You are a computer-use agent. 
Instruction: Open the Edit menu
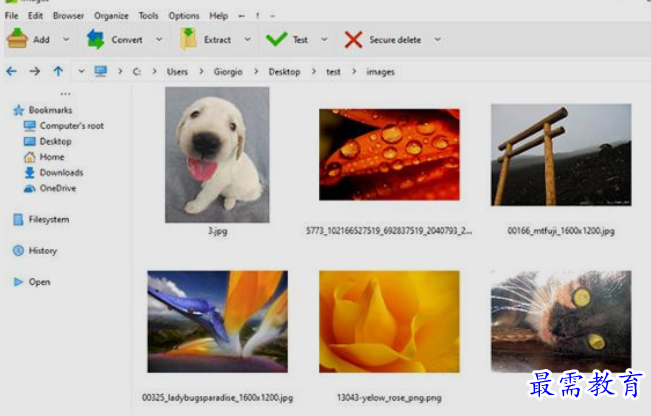click(x=35, y=16)
